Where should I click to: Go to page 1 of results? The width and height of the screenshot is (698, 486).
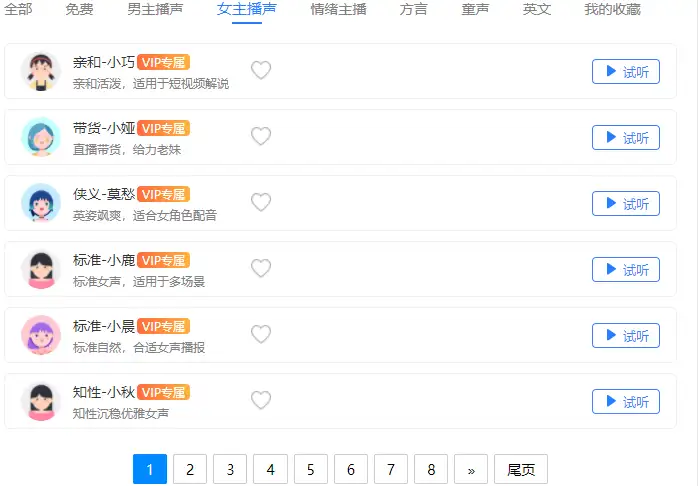click(150, 469)
